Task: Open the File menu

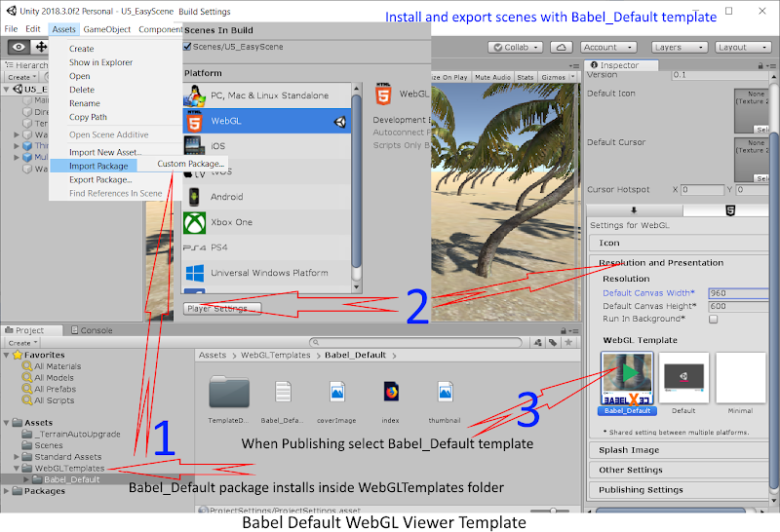Action: click(x=11, y=29)
